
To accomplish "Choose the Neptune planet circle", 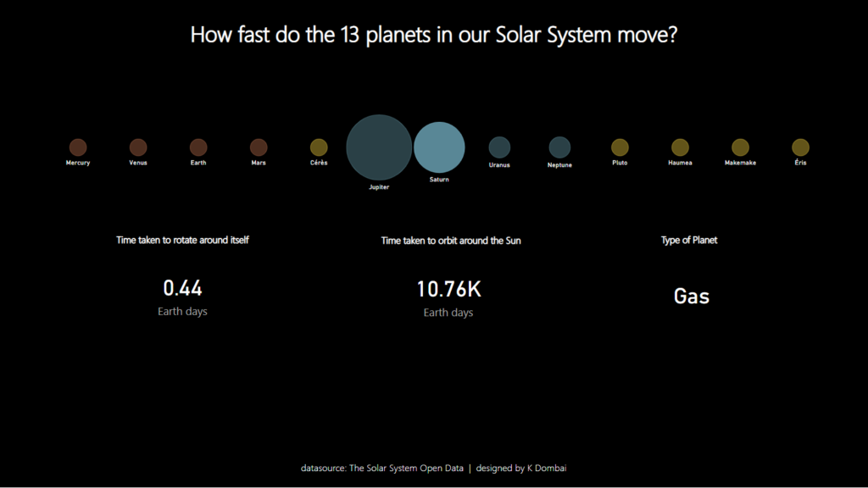I will coord(559,147).
